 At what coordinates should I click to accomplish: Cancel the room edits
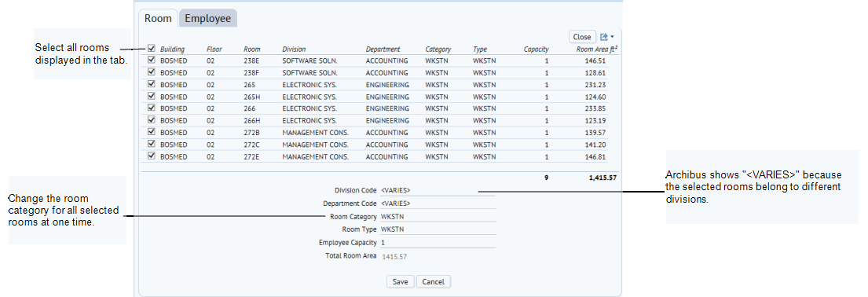[x=434, y=281]
